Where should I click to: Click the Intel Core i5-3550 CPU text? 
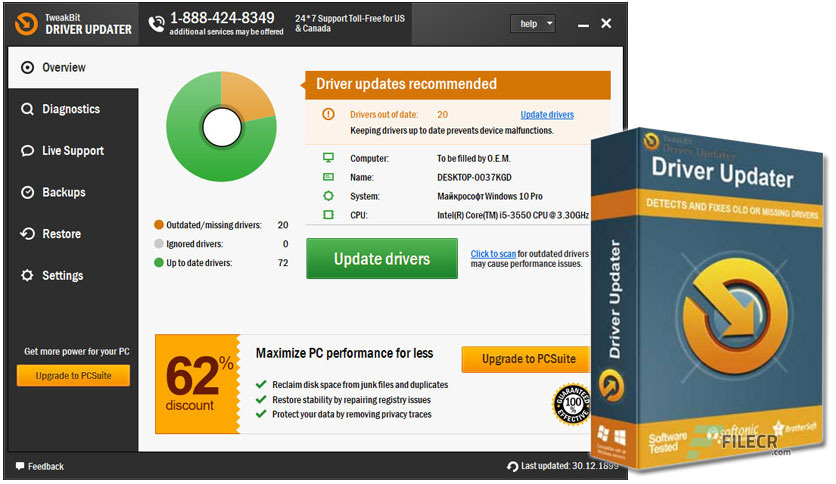[513, 215]
